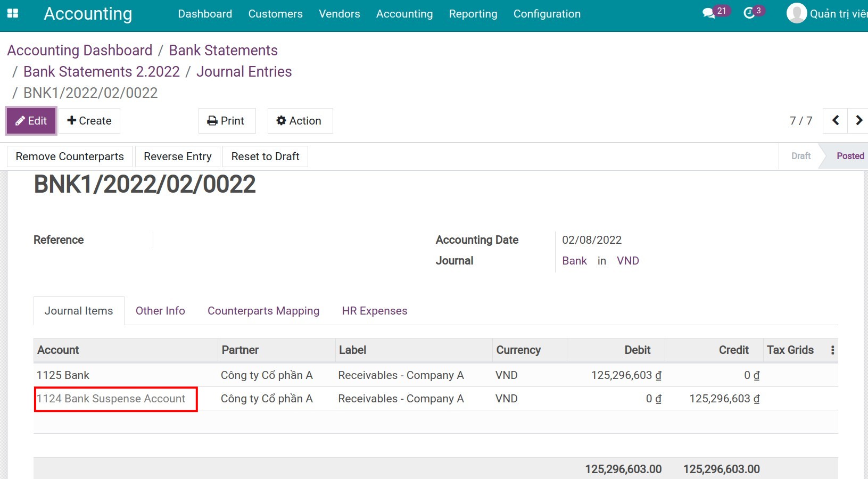Select the 1124 Bank Suspense Account row
This screenshot has height=479, width=868.
pyautogui.click(x=111, y=399)
